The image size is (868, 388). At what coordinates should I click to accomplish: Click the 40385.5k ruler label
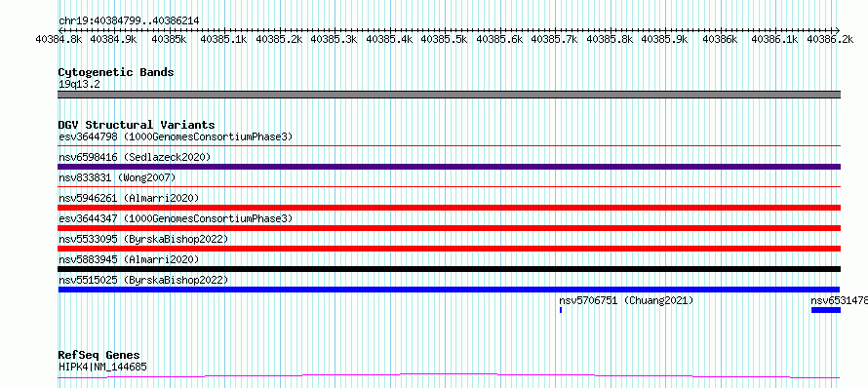pos(445,39)
